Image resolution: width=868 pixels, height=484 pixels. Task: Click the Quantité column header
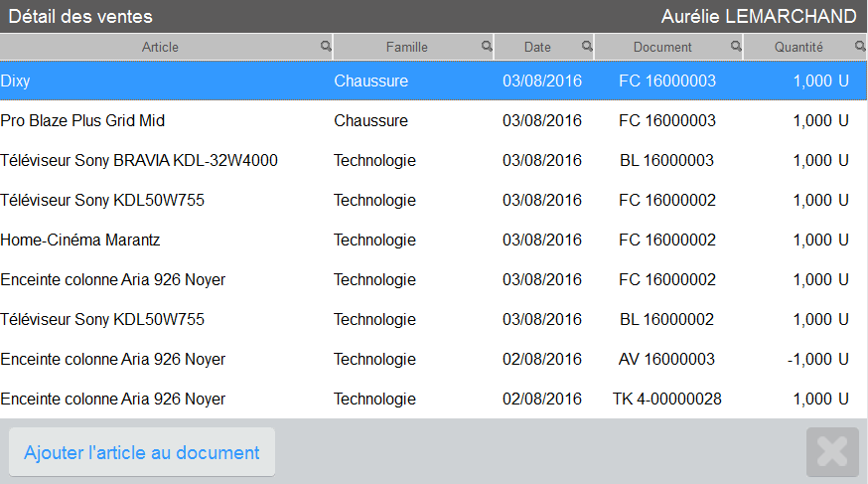(x=798, y=47)
